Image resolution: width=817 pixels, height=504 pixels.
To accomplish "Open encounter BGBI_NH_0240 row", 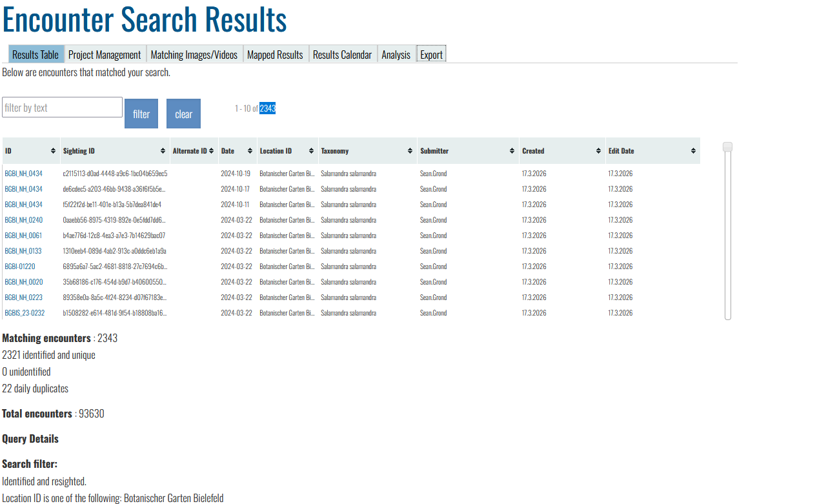I will pyautogui.click(x=24, y=220).
